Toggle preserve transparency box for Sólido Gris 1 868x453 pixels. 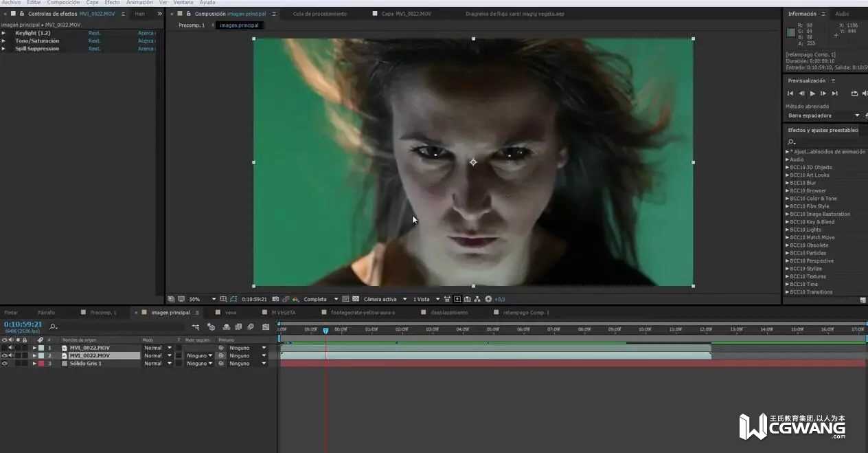point(179,364)
